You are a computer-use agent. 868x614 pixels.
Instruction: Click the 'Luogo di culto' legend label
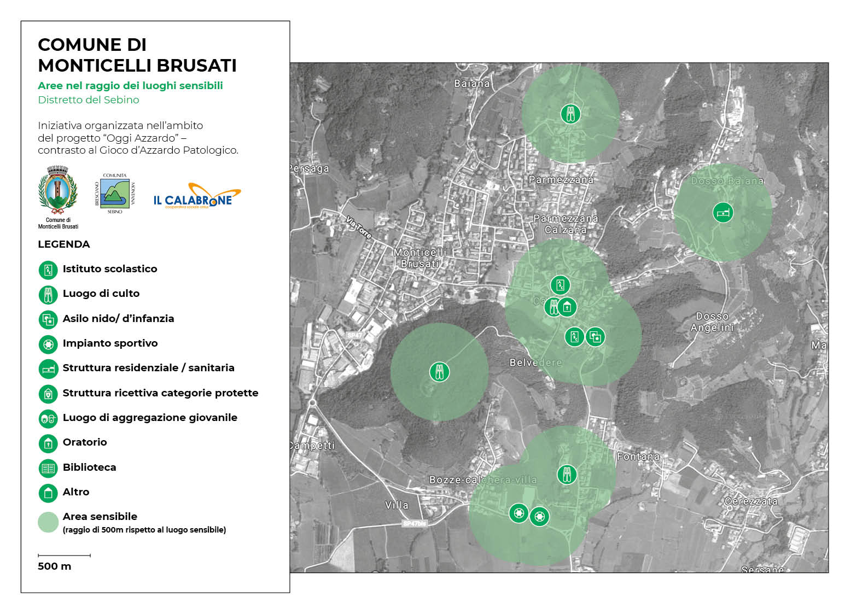pyautogui.click(x=101, y=294)
